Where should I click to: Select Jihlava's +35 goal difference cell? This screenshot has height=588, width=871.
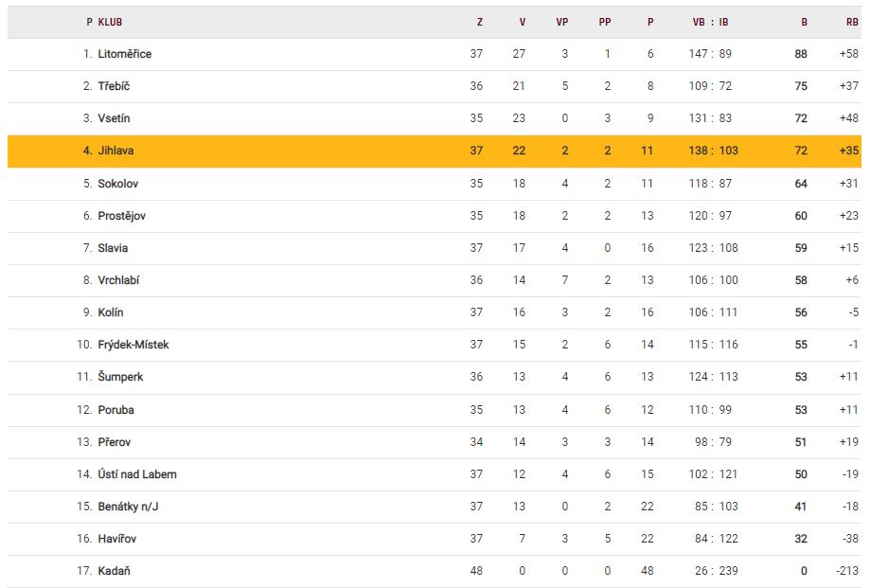pyautogui.click(x=848, y=151)
